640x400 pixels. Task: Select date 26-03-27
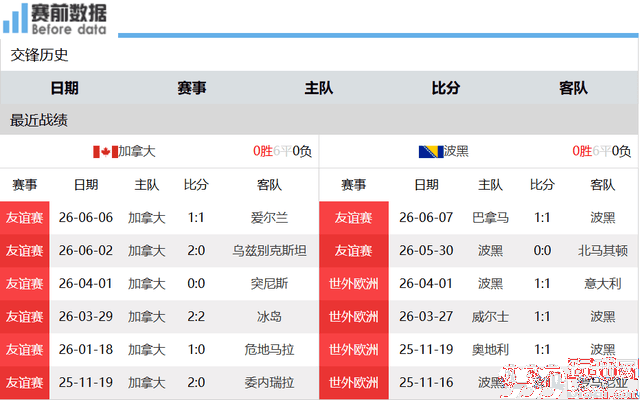tap(426, 316)
